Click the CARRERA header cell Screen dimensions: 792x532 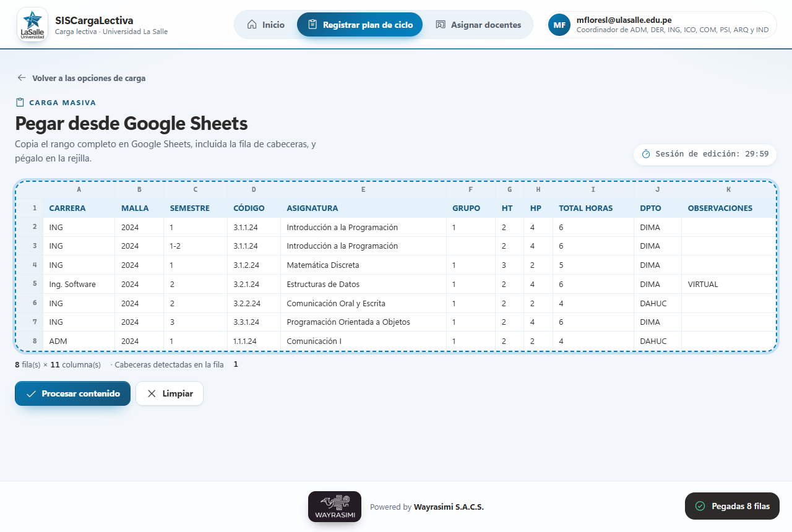(79, 208)
